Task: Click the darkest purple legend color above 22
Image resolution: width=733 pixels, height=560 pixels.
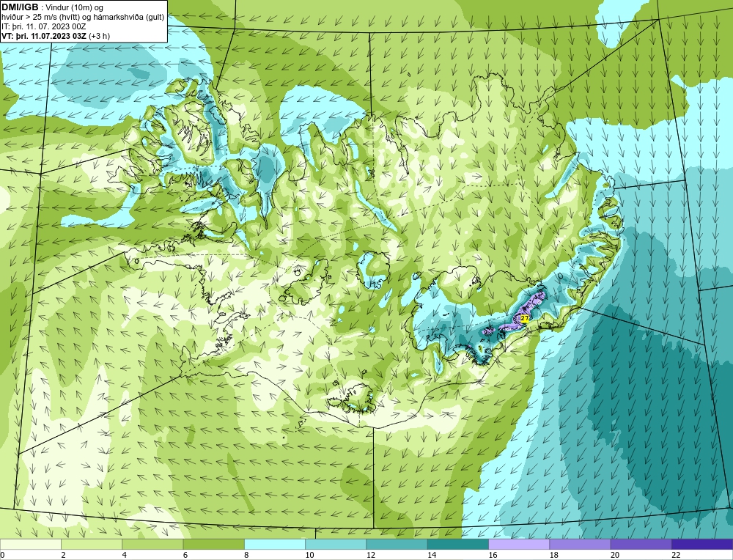Action: tap(702, 545)
